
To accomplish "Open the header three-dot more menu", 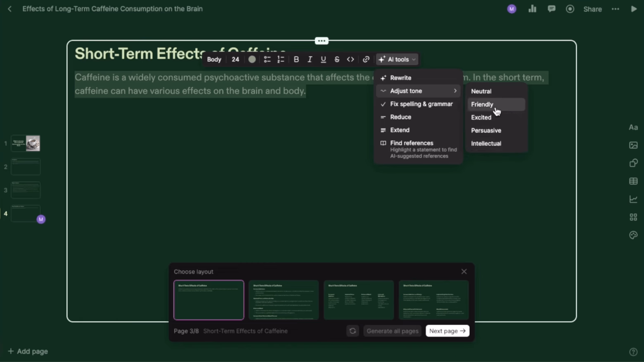I will (x=615, y=9).
